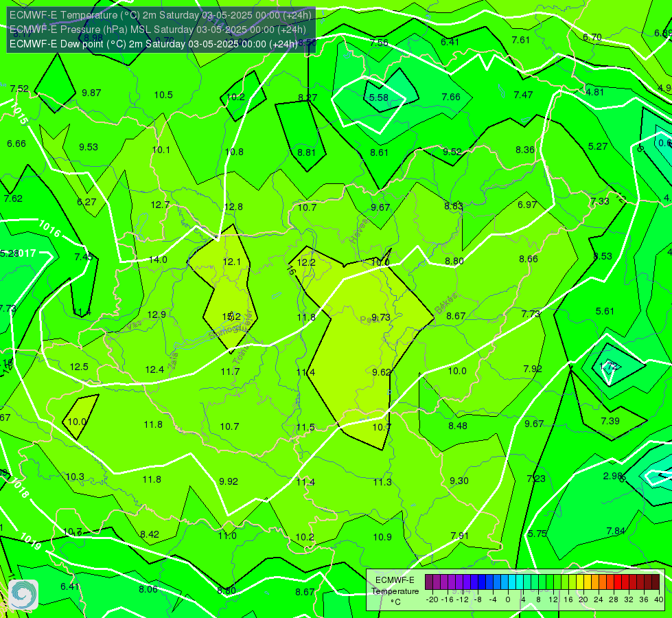Screen dimensions: 672x618
Task: Click the Zala county label
Action: [174, 360]
